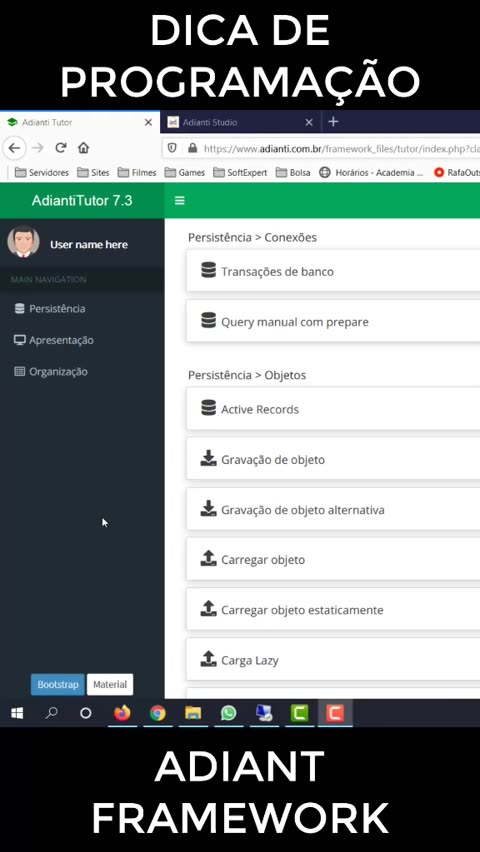
Task: Open a new browser tab with plus
Action: pos(333,122)
